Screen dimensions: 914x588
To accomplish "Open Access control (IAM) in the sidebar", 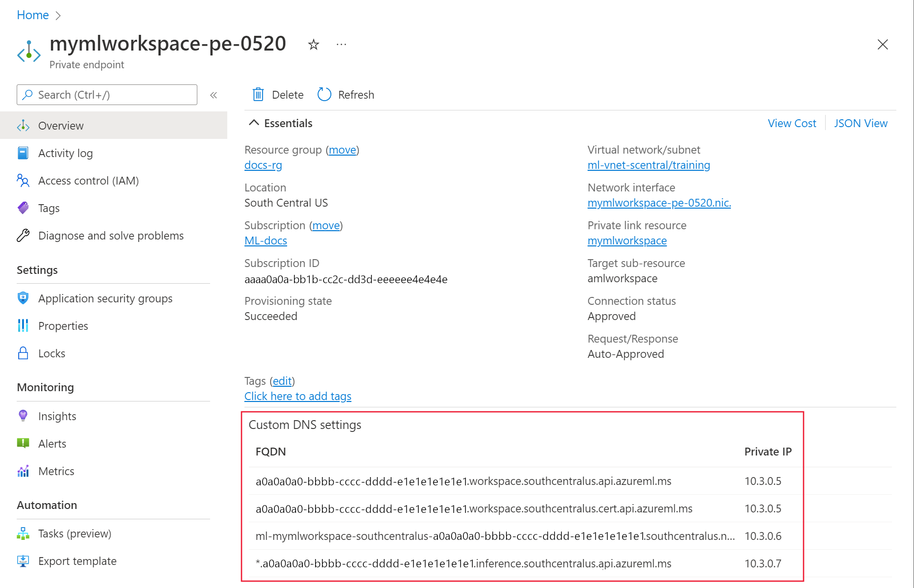I will [88, 181].
